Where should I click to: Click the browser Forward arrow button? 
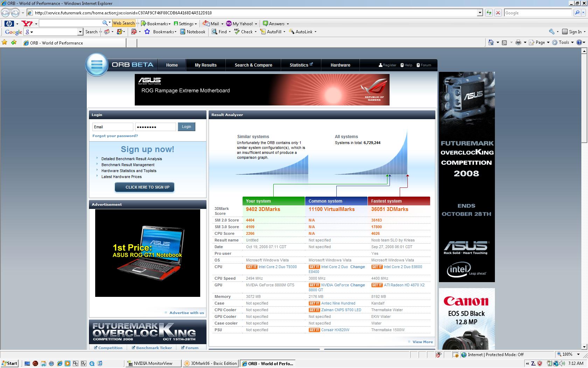[x=15, y=13]
